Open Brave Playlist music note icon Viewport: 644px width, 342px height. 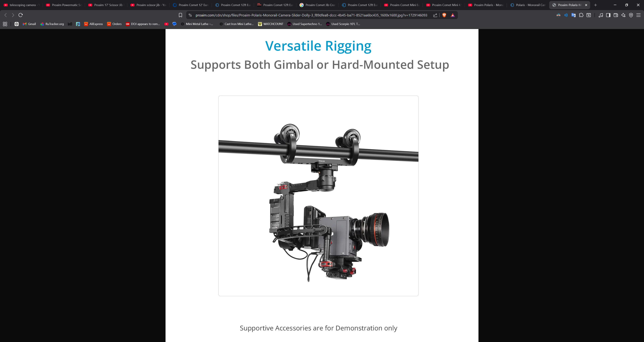click(x=601, y=15)
